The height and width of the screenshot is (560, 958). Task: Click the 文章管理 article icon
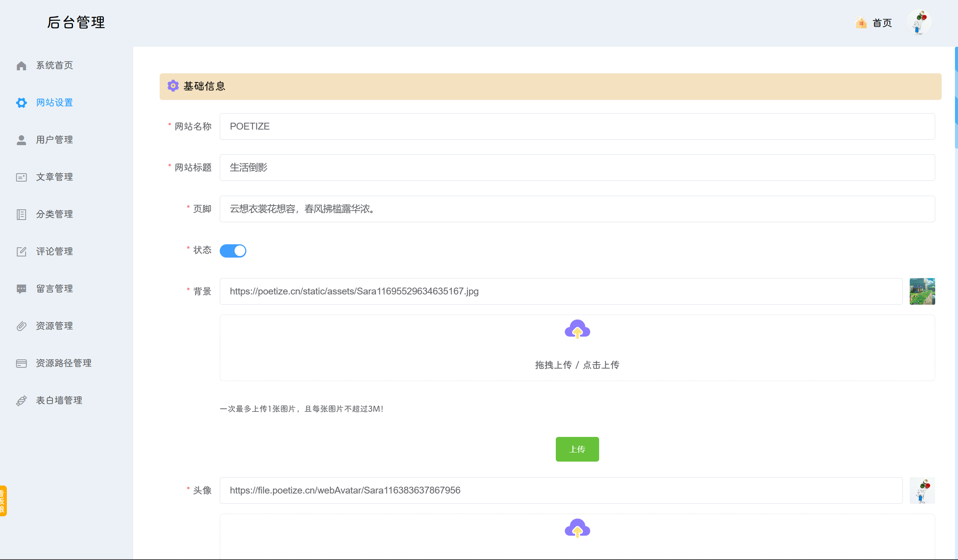coord(21,177)
